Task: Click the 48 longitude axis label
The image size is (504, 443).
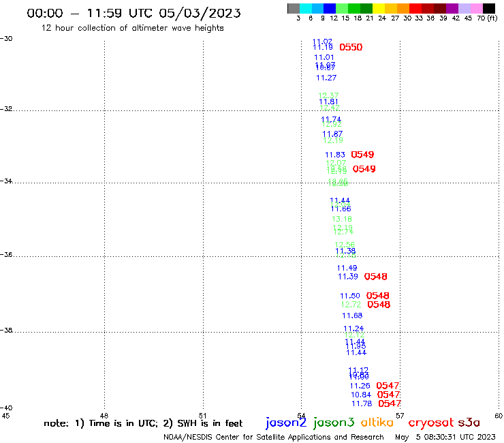Action: 104,416
